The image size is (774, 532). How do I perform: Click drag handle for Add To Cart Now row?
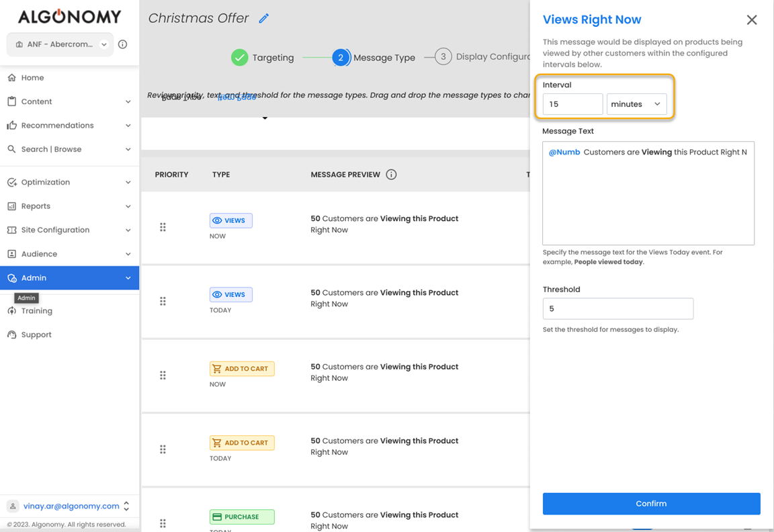(x=163, y=375)
